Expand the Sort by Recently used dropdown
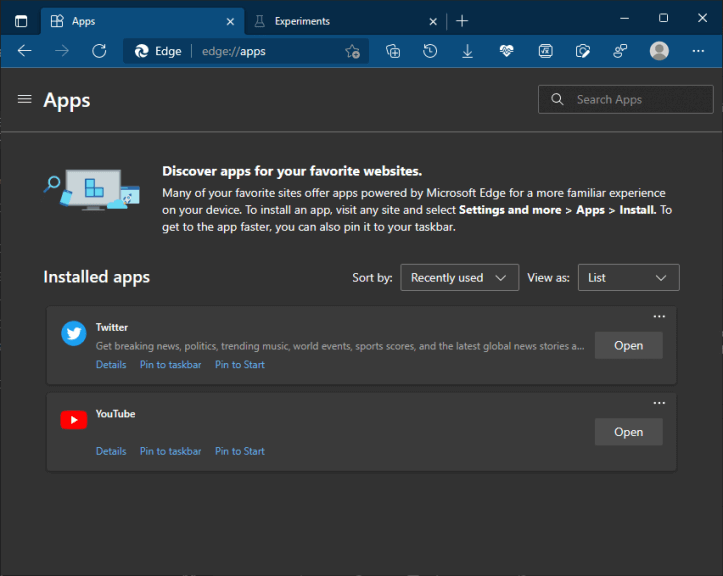723x576 pixels. tap(459, 278)
